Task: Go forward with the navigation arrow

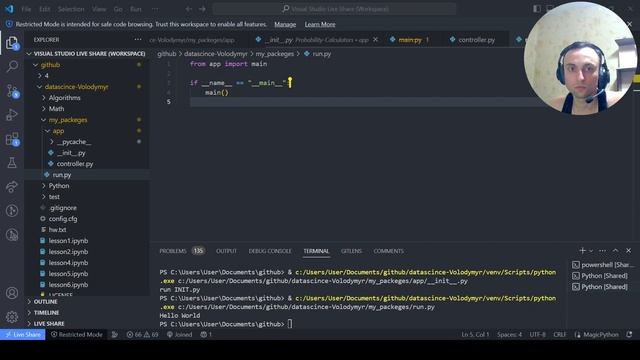Action: pos(202,9)
